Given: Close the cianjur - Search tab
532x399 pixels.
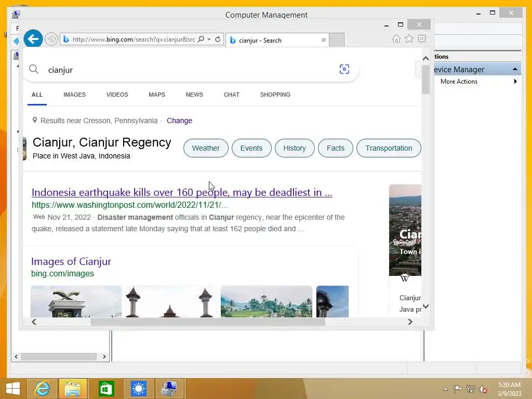Looking at the screenshot, I should (x=323, y=40).
